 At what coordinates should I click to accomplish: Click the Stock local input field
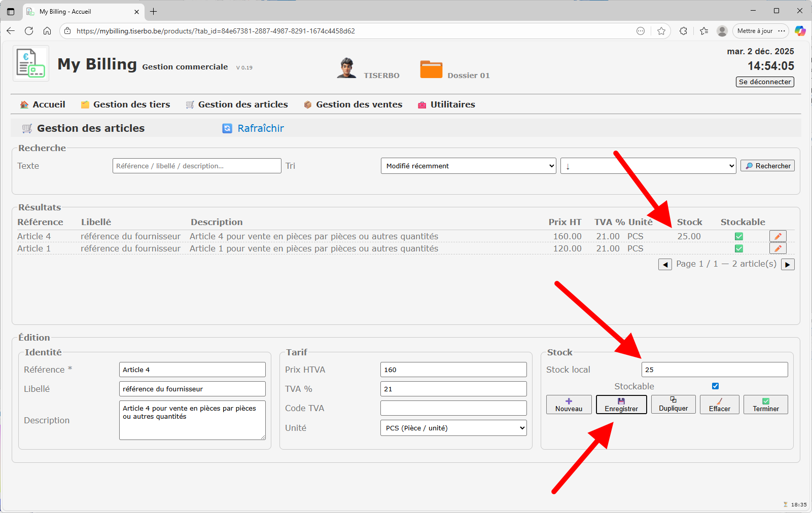(714, 370)
